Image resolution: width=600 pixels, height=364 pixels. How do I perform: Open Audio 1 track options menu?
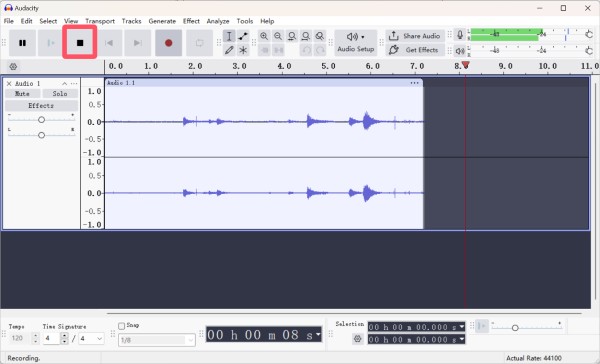pyautogui.click(x=74, y=83)
